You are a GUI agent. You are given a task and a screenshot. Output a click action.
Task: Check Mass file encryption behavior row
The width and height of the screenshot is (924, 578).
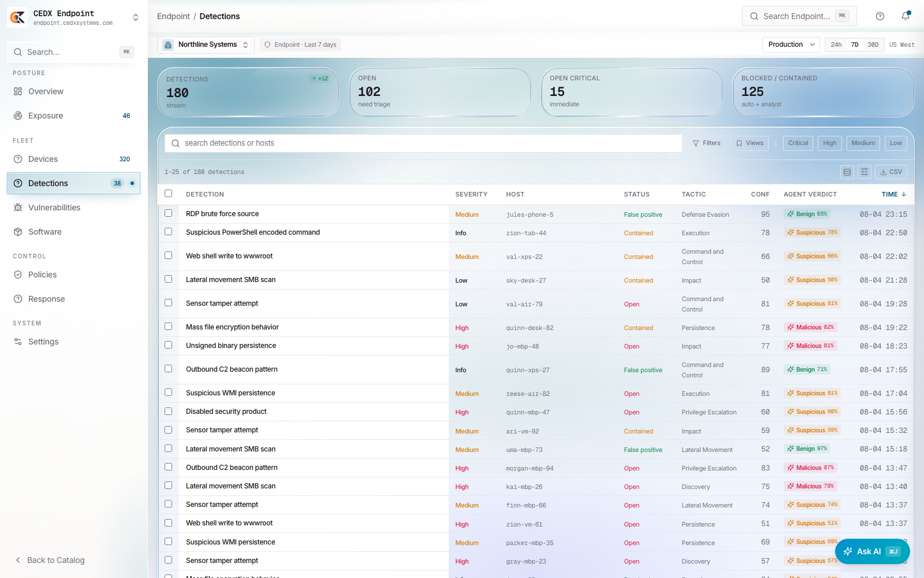168,326
